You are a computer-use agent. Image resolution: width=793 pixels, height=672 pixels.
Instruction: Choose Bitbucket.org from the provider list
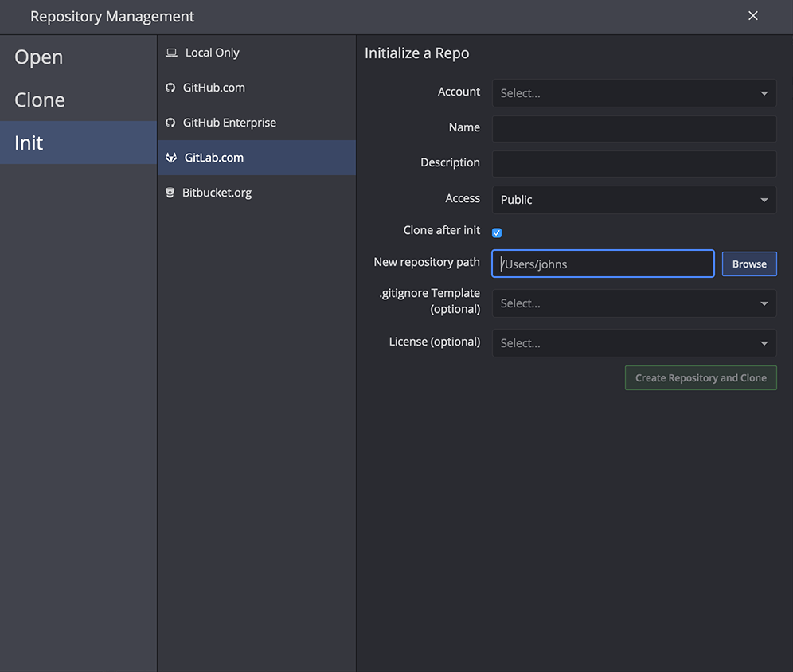pyautogui.click(x=217, y=193)
